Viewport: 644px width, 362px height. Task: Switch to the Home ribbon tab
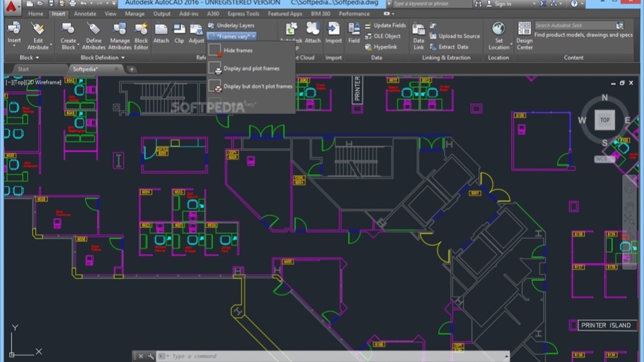(x=36, y=14)
